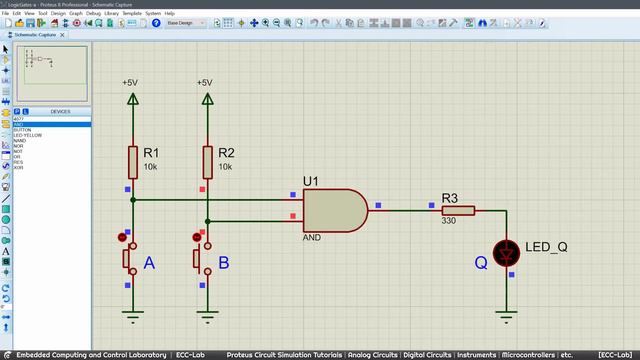Toggle push button A's red actuator
This screenshot has width=640, height=360.
pos(122,237)
